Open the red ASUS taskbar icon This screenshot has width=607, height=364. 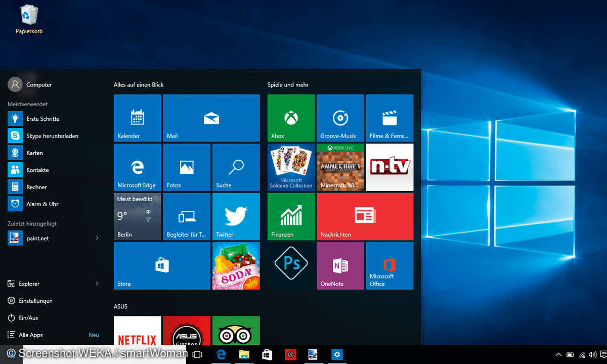pyautogui.click(x=290, y=355)
